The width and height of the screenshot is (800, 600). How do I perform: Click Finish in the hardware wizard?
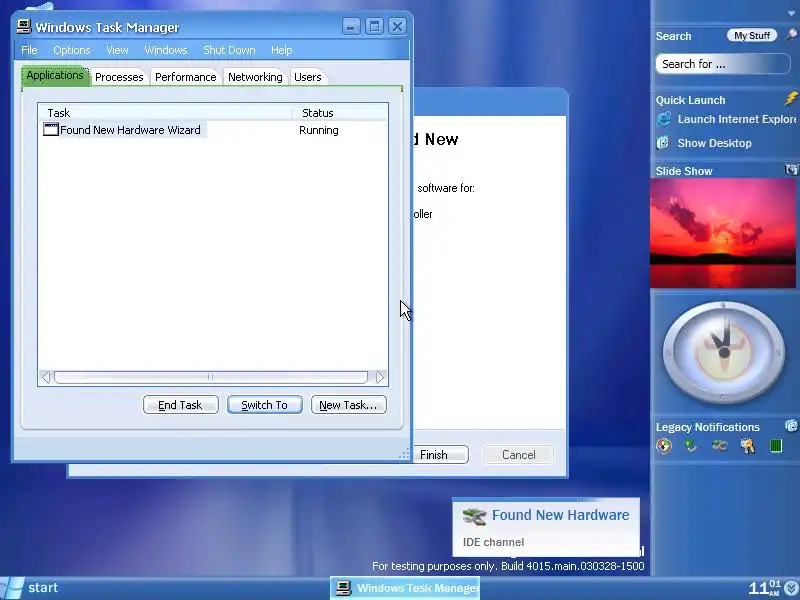tap(441, 455)
